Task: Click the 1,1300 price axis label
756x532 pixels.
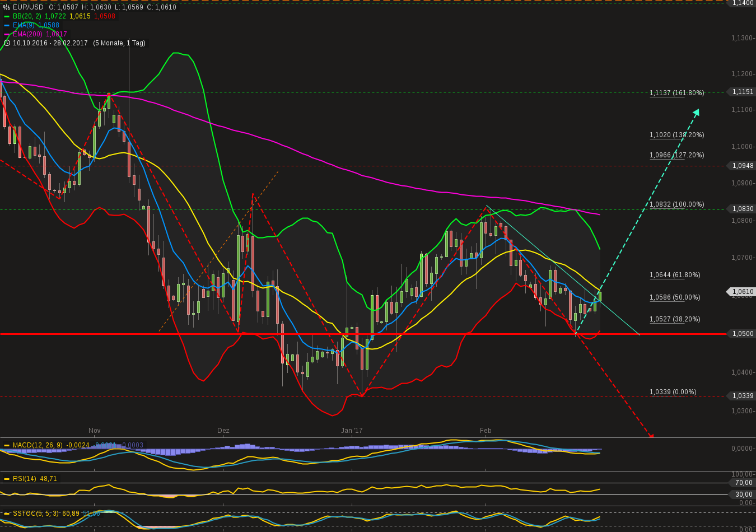Action: coord(742,38)
